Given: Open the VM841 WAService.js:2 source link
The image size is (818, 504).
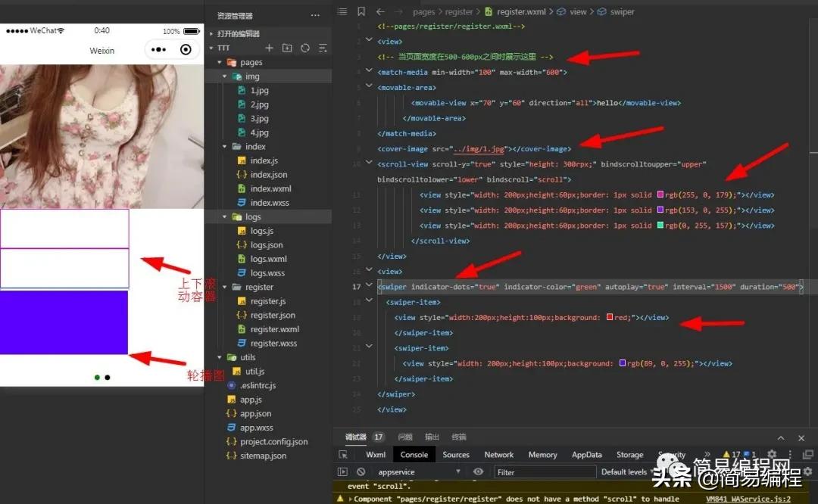Looking at the screenshot, I should point(748,499).
